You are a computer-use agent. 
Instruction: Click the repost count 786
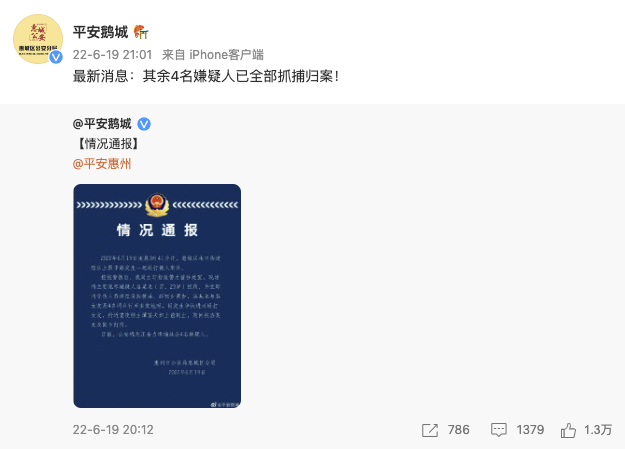click(x=458, y=429)
